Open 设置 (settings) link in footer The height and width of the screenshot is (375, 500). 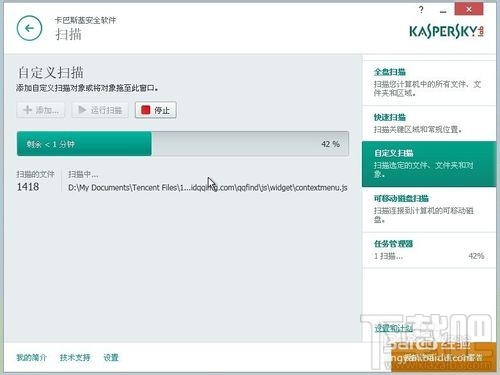[x=111, y=358]
